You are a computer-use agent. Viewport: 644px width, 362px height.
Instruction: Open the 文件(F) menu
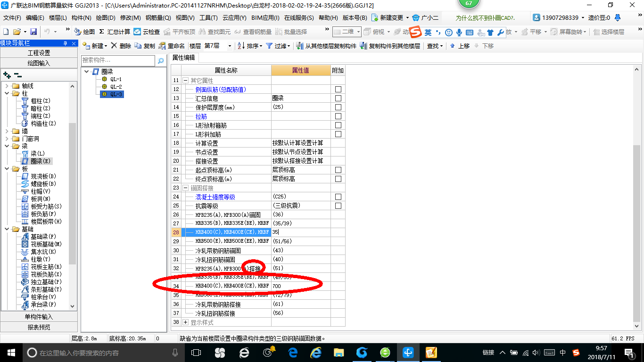[12, 17]
